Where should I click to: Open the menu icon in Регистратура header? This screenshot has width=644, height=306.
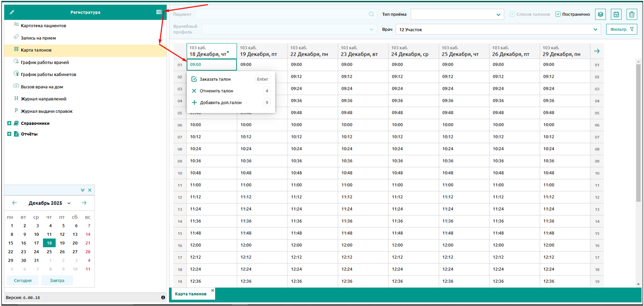[159, 12]
